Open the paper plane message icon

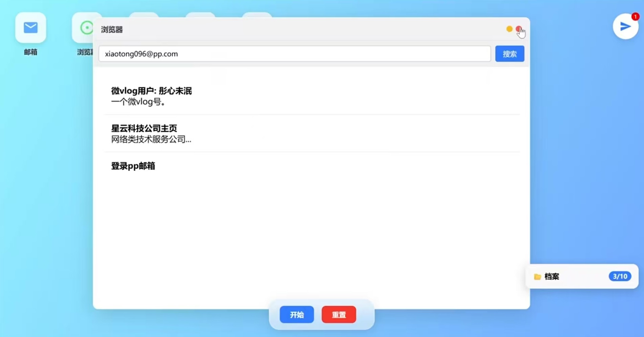point(625,26)
